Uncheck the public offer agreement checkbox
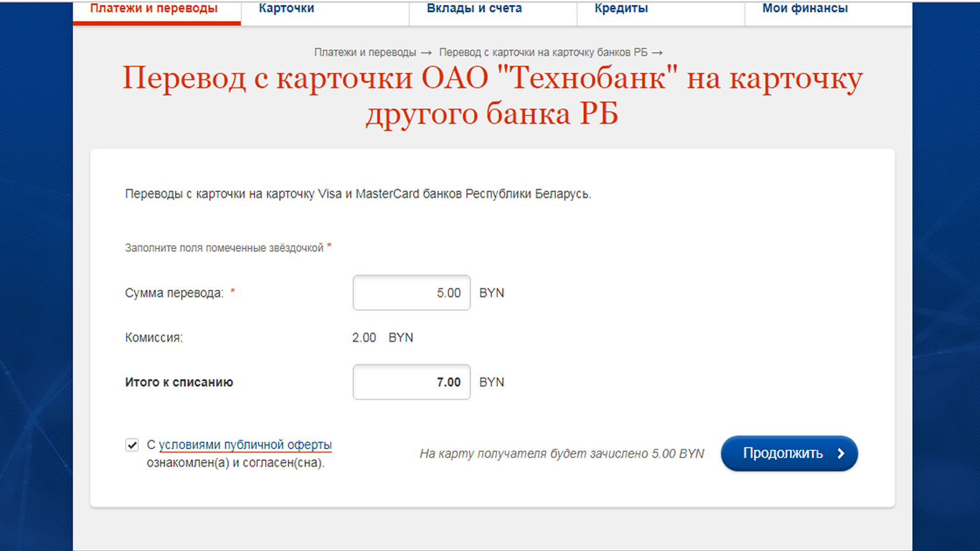Screen dimensions: 980x551 132,445
